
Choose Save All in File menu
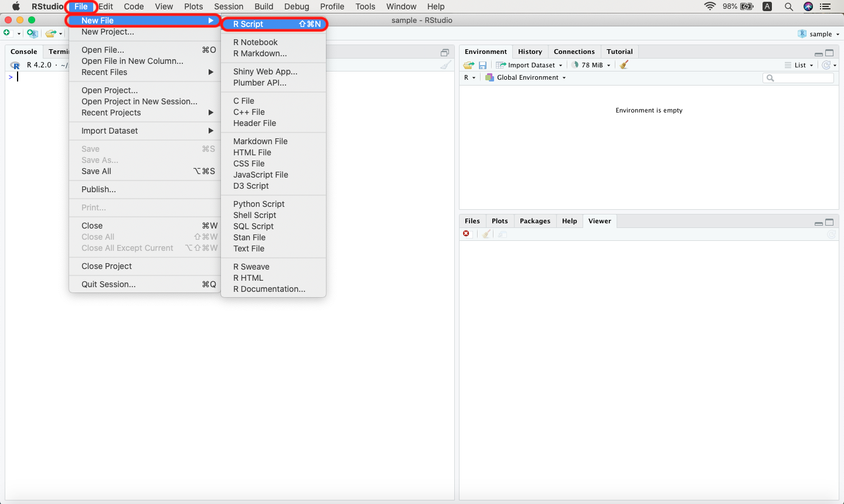[145, 171]
